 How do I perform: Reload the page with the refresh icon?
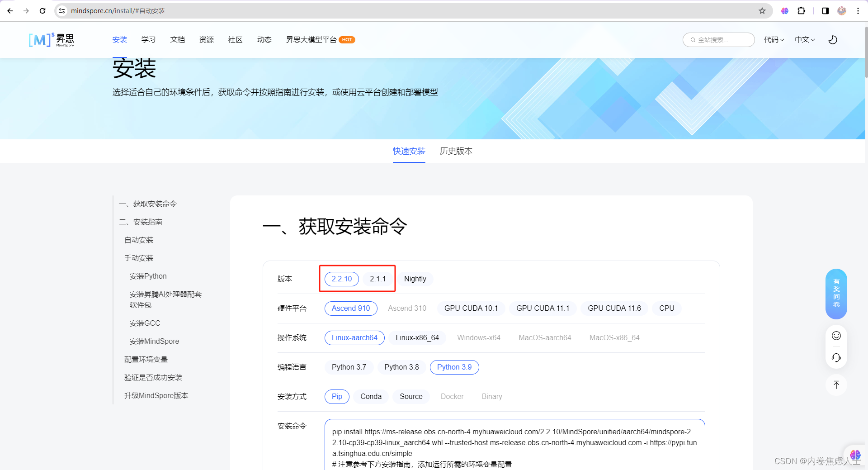click(42, 11)
